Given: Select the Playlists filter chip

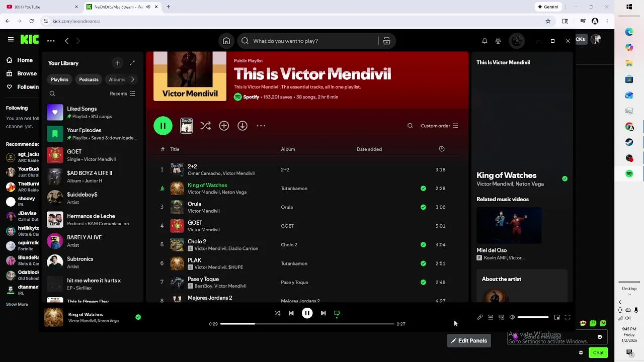Looking at the screenshot, I should point(59,79).
